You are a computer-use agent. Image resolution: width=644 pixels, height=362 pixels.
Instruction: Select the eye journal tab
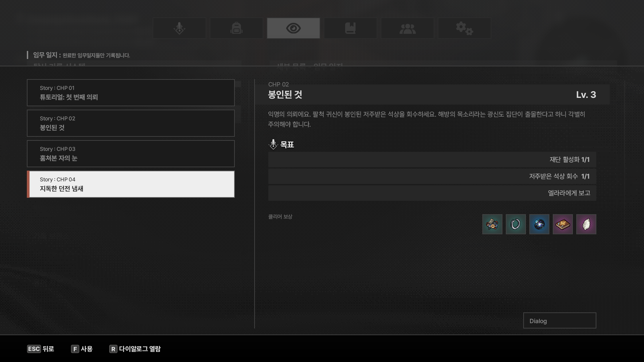click(293, 28)
